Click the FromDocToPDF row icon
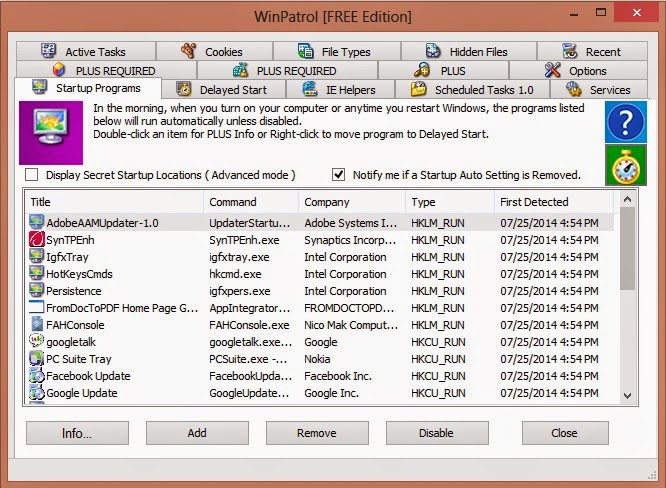The width and height of the screenshot is (666, 488). pyautogui.click(x=37, y=307)
